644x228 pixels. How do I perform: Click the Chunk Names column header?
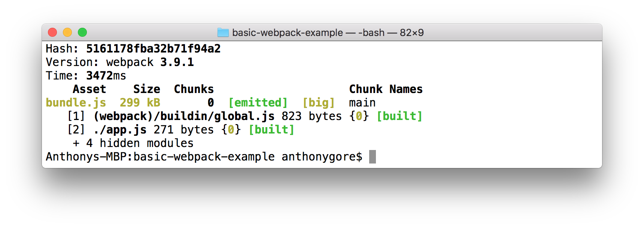pyautogui.click(x=386, y=89)
